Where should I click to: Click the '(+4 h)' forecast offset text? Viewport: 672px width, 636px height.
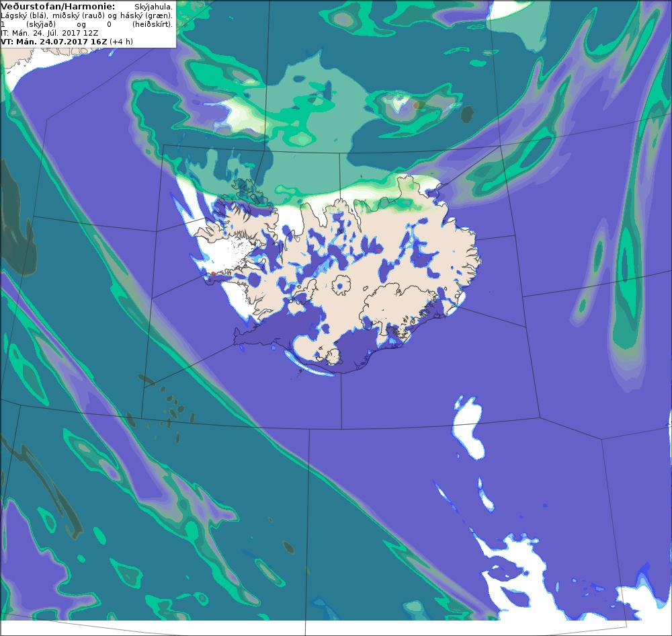coord(121,42)
